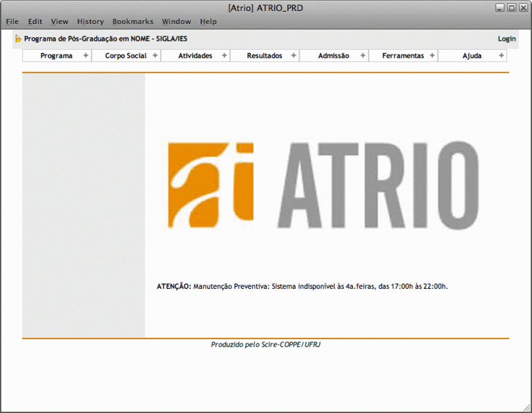532x413 pixels.
Task: Click the orange arrow icon beside program title
Action: (x=18, y=39)
